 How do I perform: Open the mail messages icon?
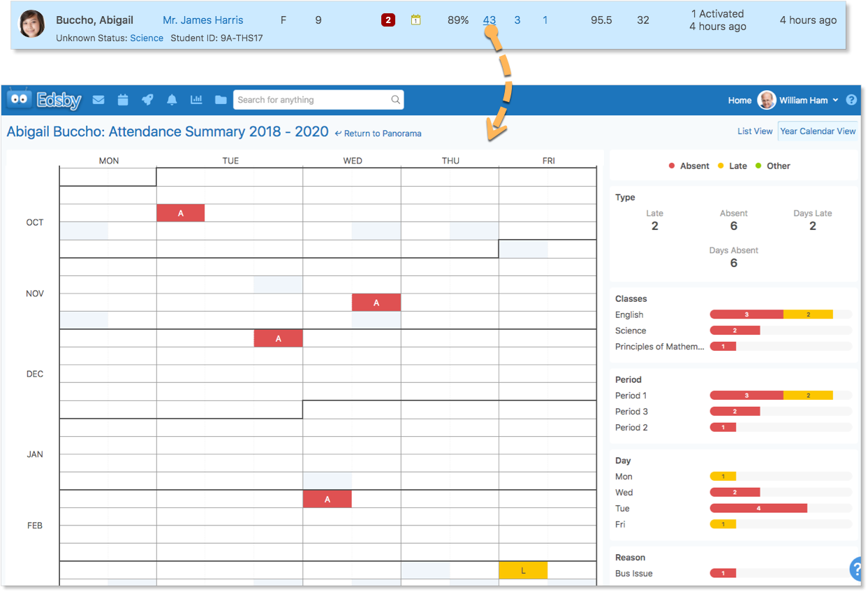[x=98, y=100]
